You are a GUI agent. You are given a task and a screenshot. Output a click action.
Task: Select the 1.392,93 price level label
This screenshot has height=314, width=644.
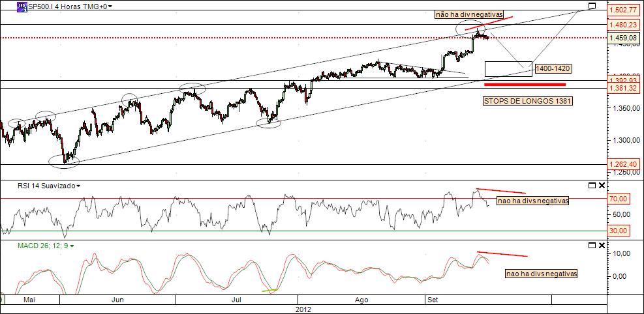[623, 80]
